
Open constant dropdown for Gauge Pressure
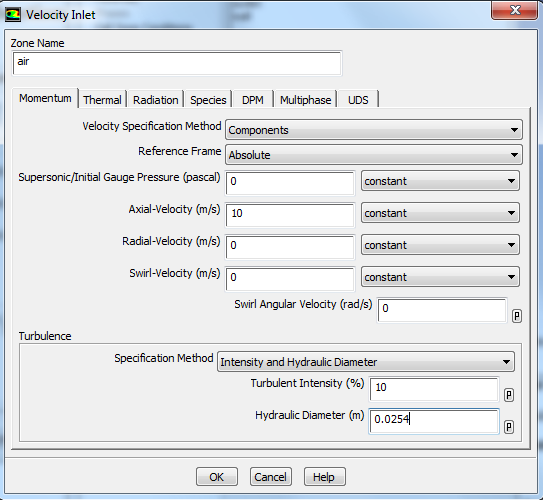(x=440, y=181)
